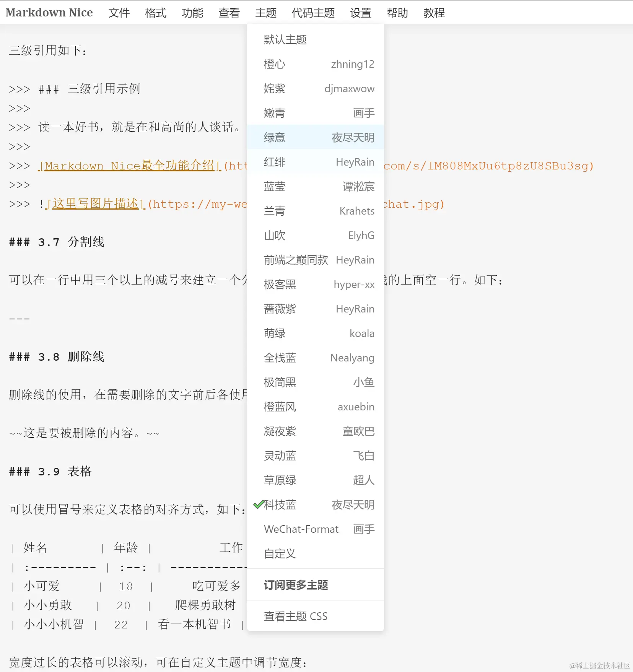
Task: Open the 格式 menu
Action: click(x=156, y=13)
